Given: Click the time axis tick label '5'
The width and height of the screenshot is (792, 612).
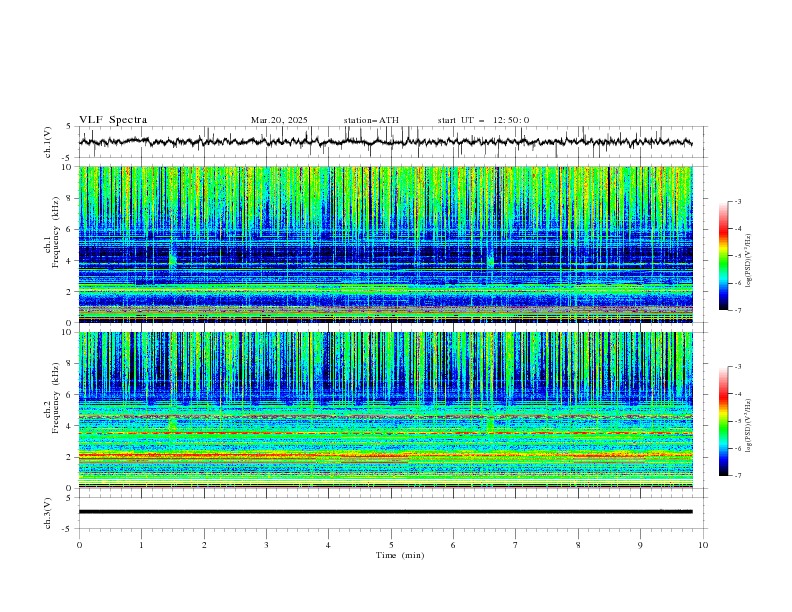Looking at the screenshot, I should (391, 545).
